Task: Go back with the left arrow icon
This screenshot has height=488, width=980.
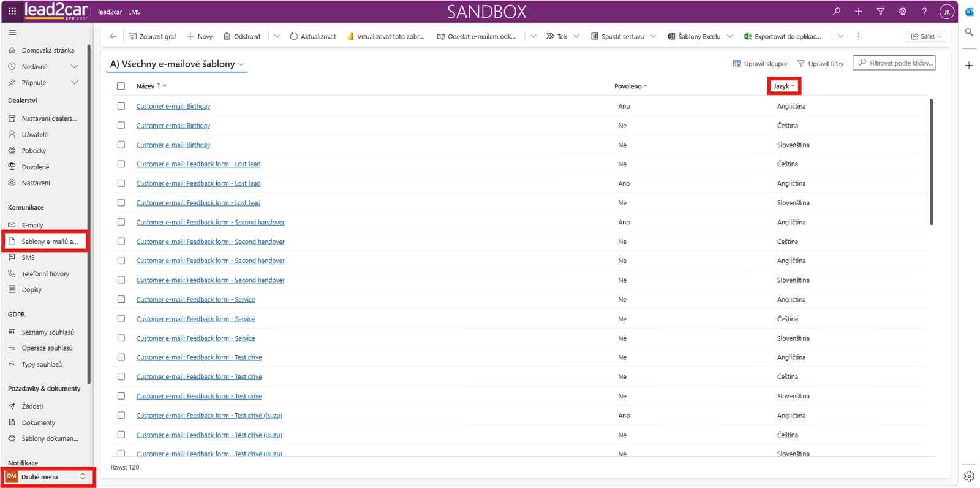Action: tap(113, 36)
